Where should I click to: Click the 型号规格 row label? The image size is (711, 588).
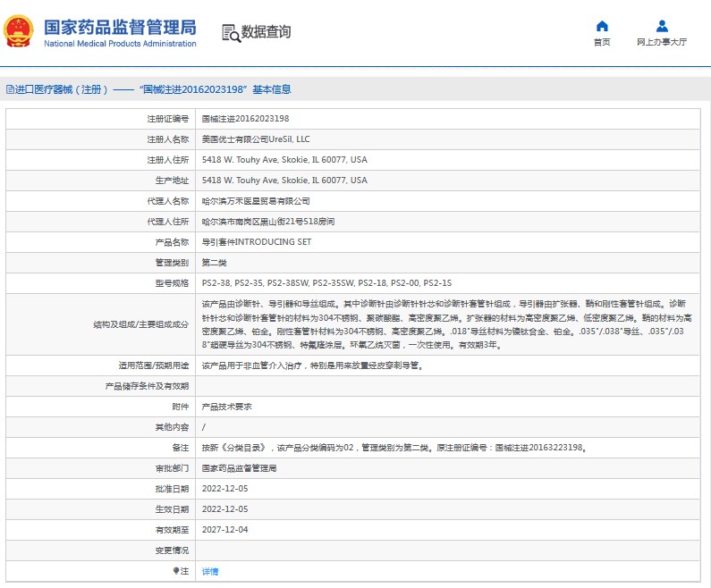point(172,283)
